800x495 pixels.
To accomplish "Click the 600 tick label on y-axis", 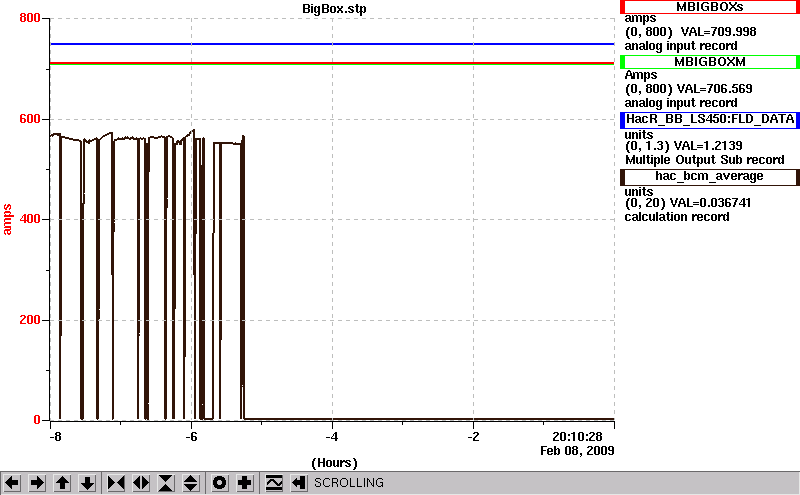I will [30, 119].
